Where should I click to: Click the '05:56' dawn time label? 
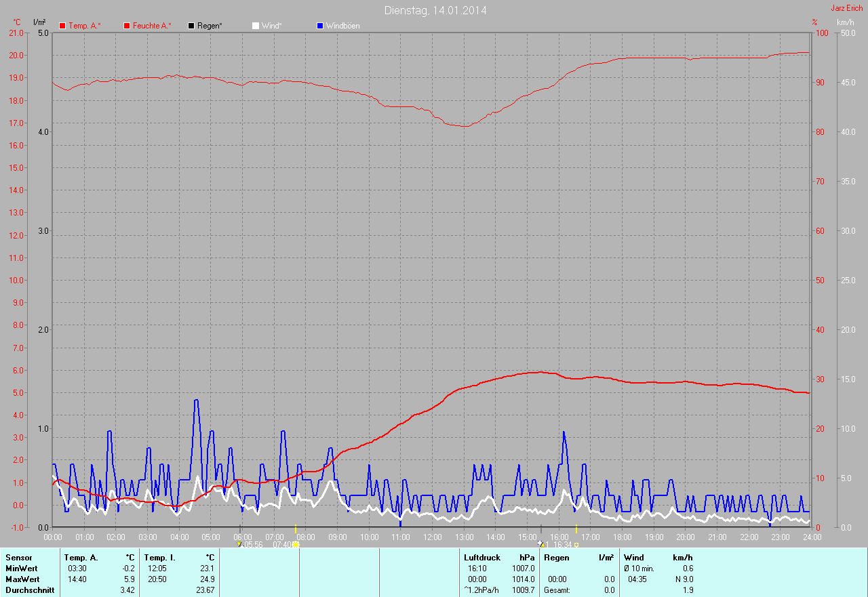point(252,544)
